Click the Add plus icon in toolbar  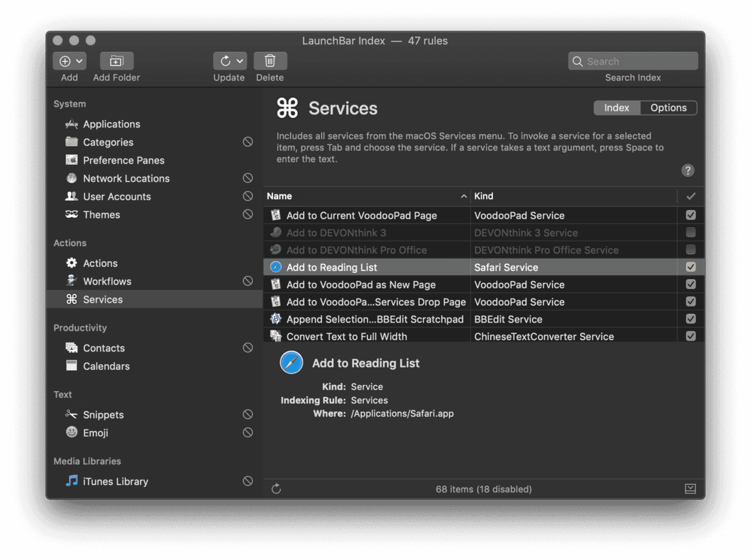tap(65, 61)
